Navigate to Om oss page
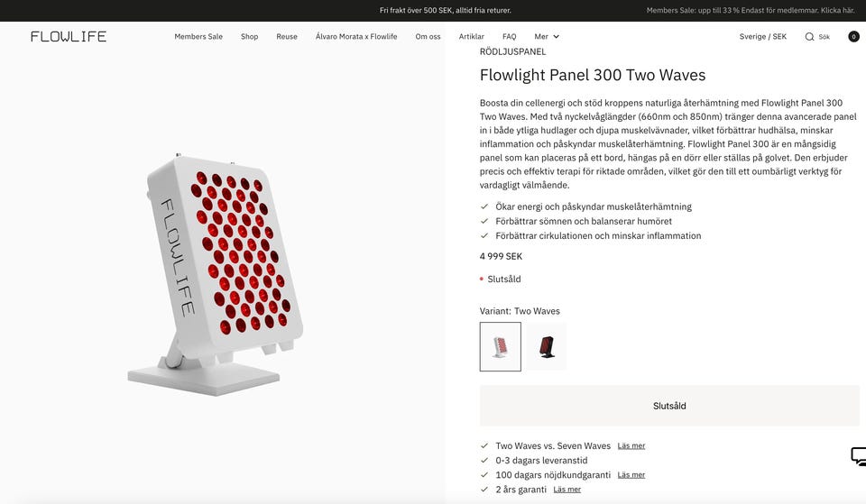The width and height of the screenshot is (866, 504). pyautogui.click(x=428, y=37)
